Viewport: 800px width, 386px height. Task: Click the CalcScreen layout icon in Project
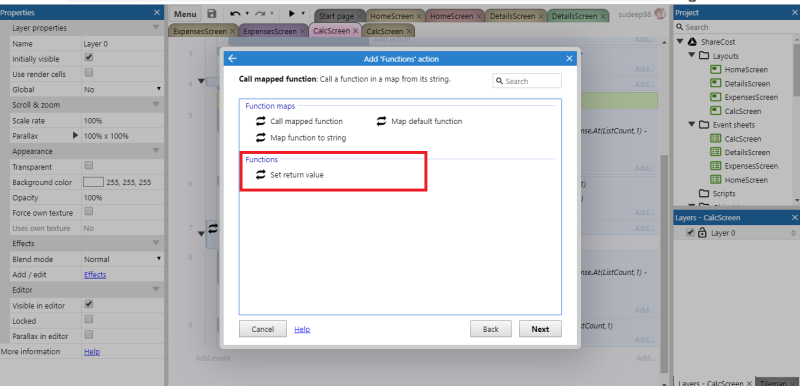[x=715, y=111]
